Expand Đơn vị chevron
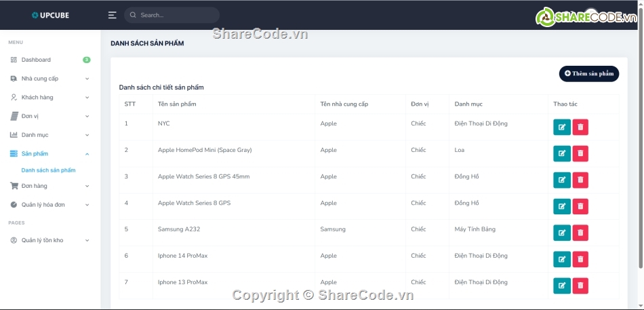The image size is (644, 310). [87, 117]
